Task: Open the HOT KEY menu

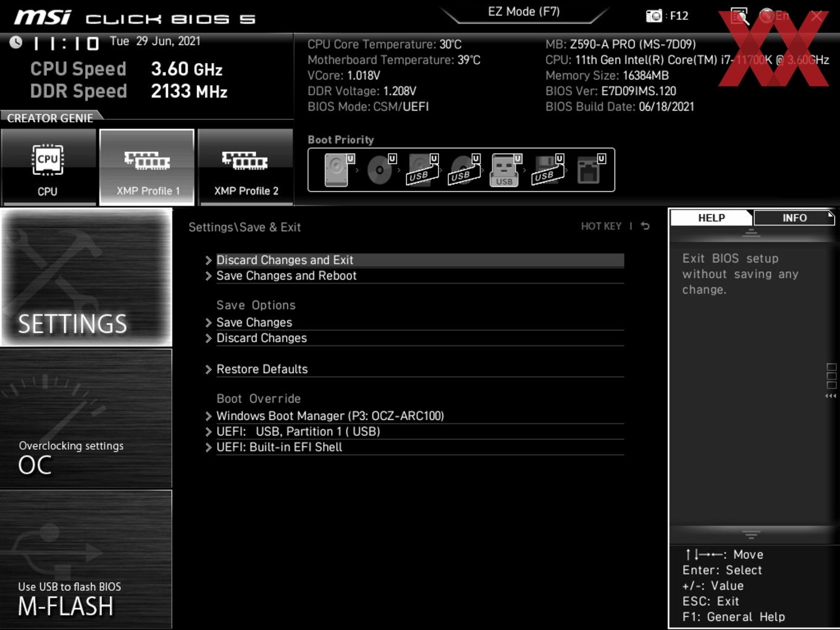Action: point(601,226)
